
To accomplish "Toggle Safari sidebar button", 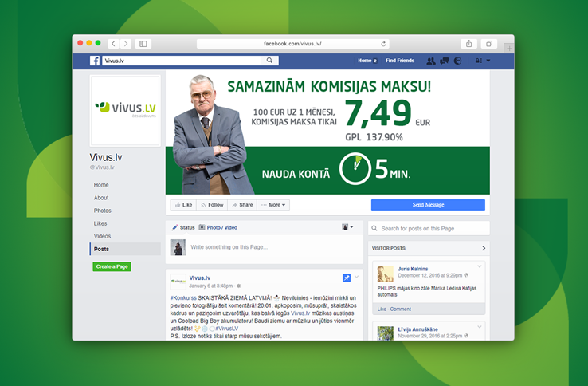I will pos(143,44).
